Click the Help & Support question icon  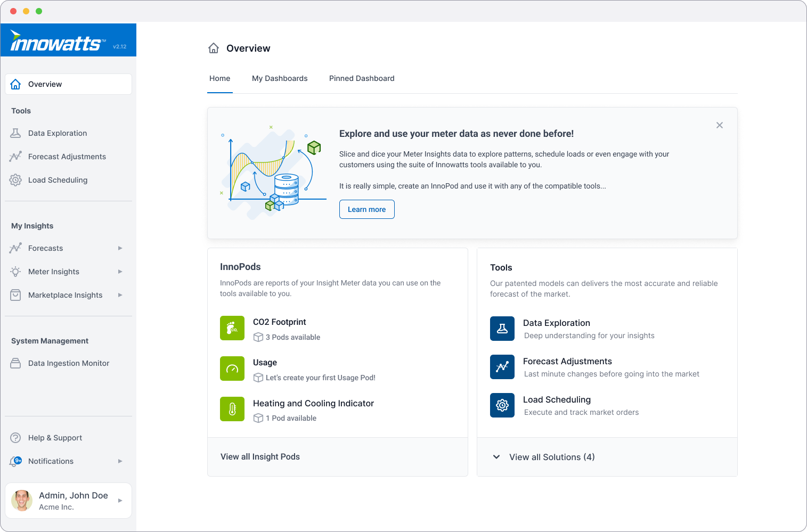click(15, 438)
